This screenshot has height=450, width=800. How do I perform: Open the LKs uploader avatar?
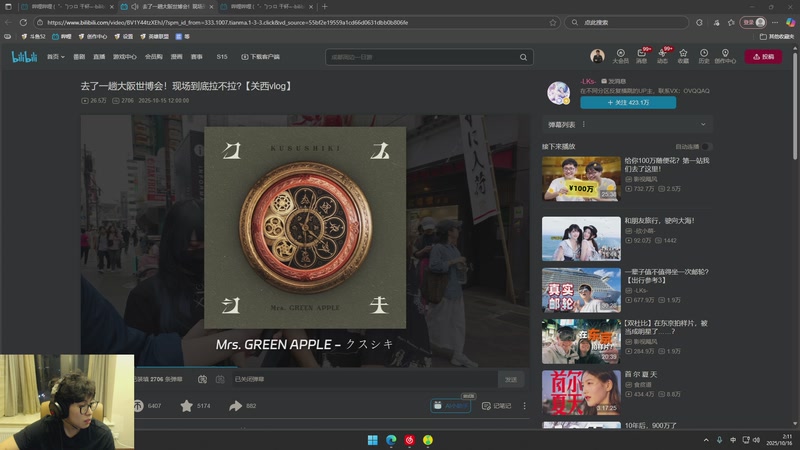558,93
